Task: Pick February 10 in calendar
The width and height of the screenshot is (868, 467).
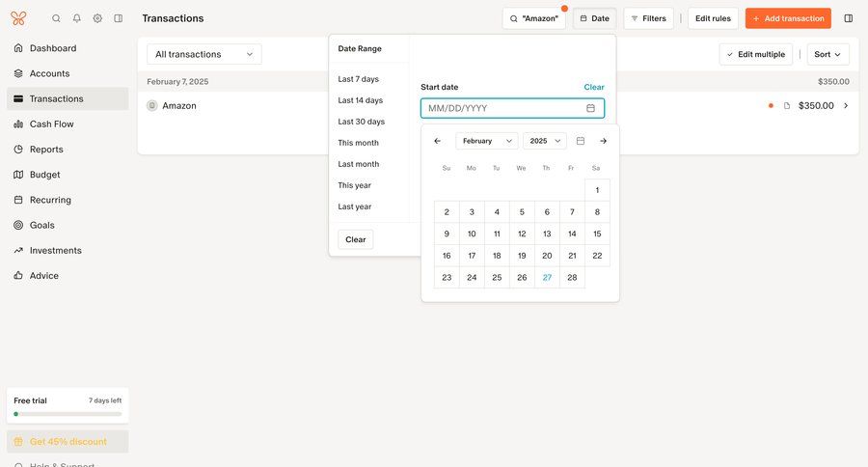Action: click(472, 233)
